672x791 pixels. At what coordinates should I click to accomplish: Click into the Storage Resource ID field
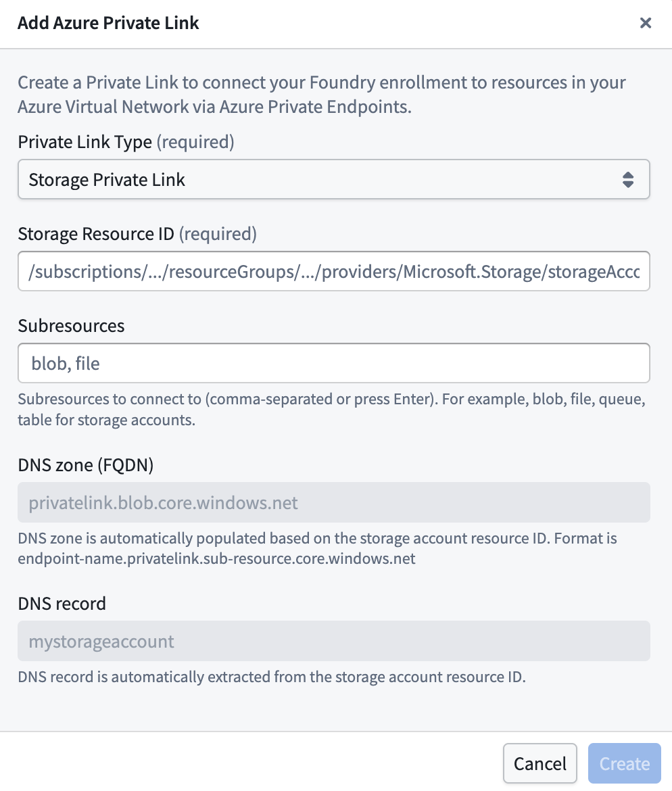pos(334,271)
